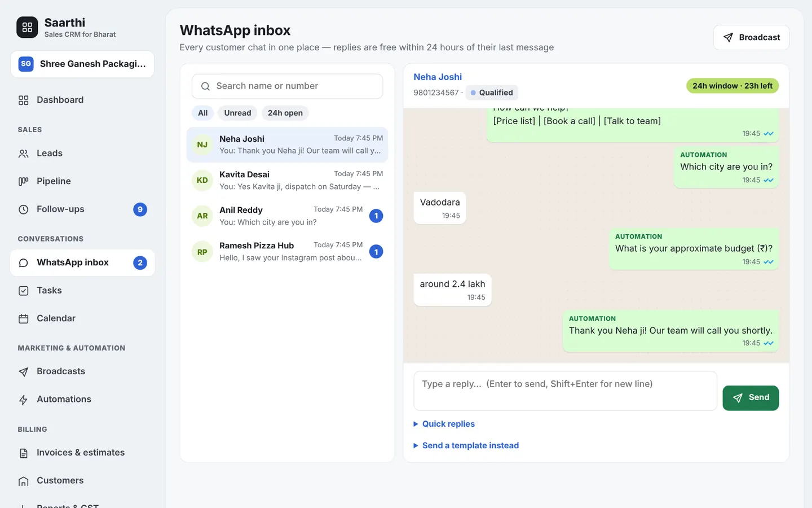Click the Broadcast button at top right

point(751,37)
